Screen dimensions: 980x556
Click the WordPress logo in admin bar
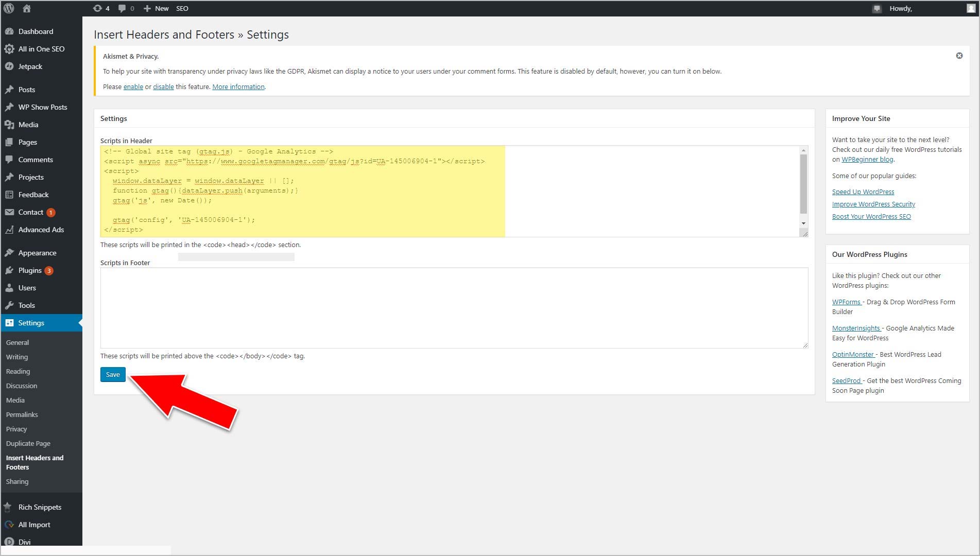coord(9,8)
